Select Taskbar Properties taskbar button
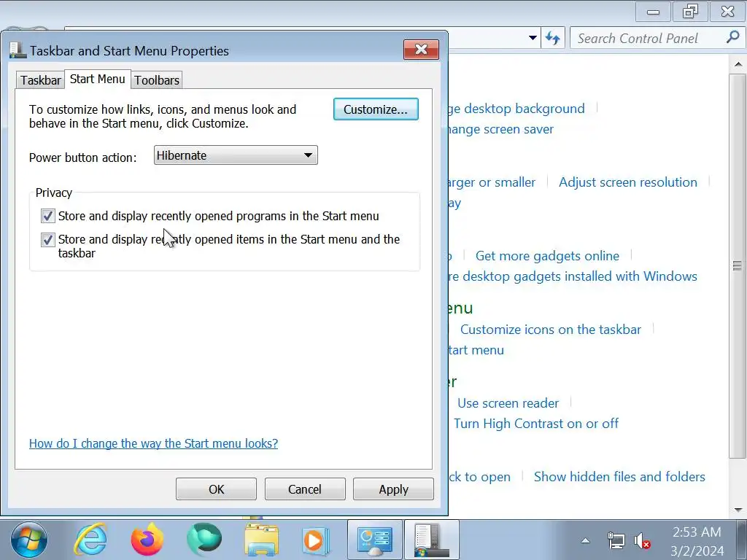The image size is (747, 560). pyautogui.click(x=432, y=540)
